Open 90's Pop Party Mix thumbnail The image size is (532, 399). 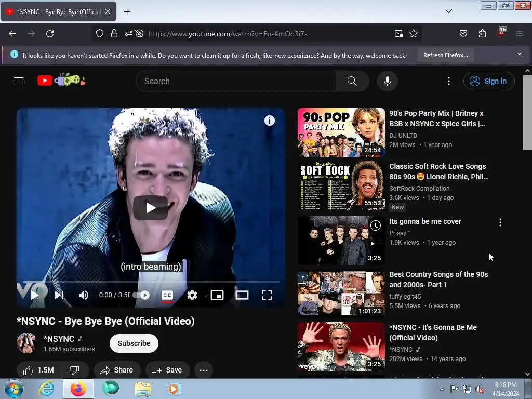pos(341,132)
